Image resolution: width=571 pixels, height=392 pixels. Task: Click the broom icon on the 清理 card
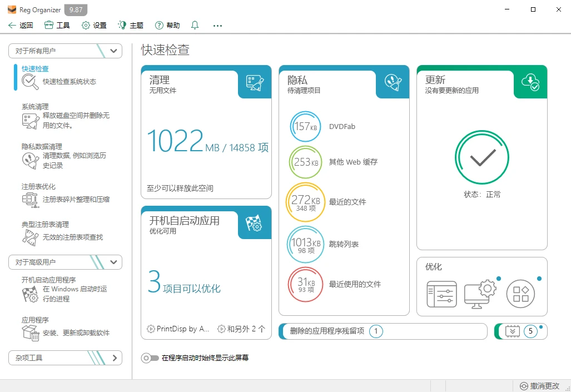[254, 82]
